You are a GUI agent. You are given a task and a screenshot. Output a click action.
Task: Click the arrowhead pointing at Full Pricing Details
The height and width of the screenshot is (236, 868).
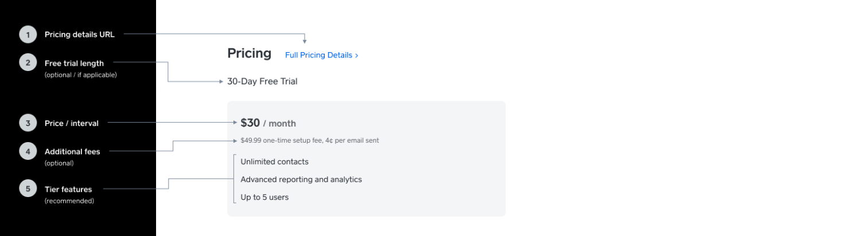tap(305, 41)
